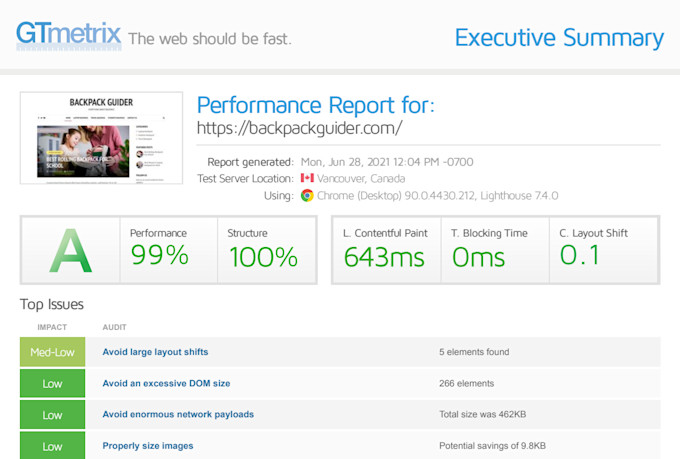
Task: Click the AUDIT column header
Action: [114, 327]
